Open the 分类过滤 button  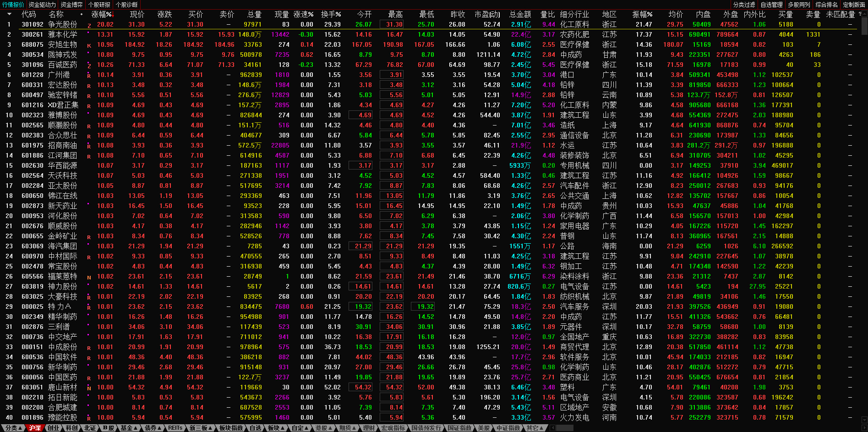(744, 5)
